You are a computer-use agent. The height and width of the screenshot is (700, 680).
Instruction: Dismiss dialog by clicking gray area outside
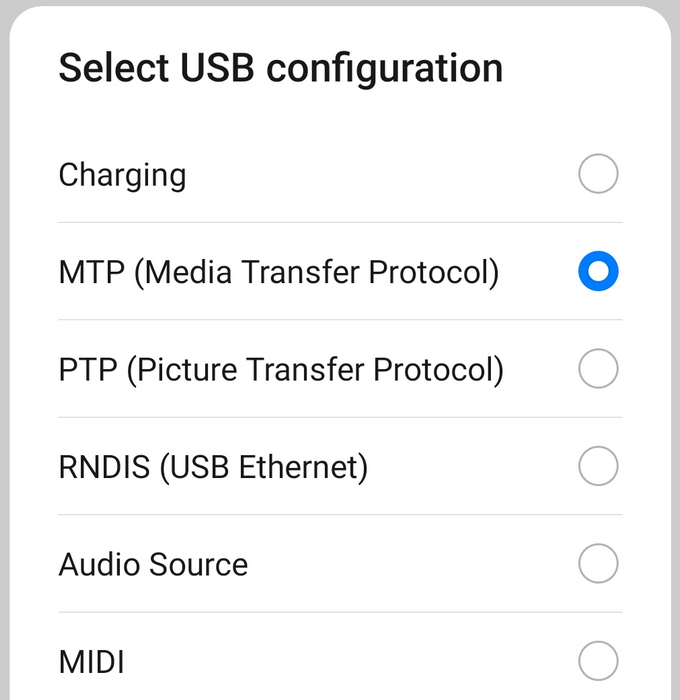tap(4, 357)
